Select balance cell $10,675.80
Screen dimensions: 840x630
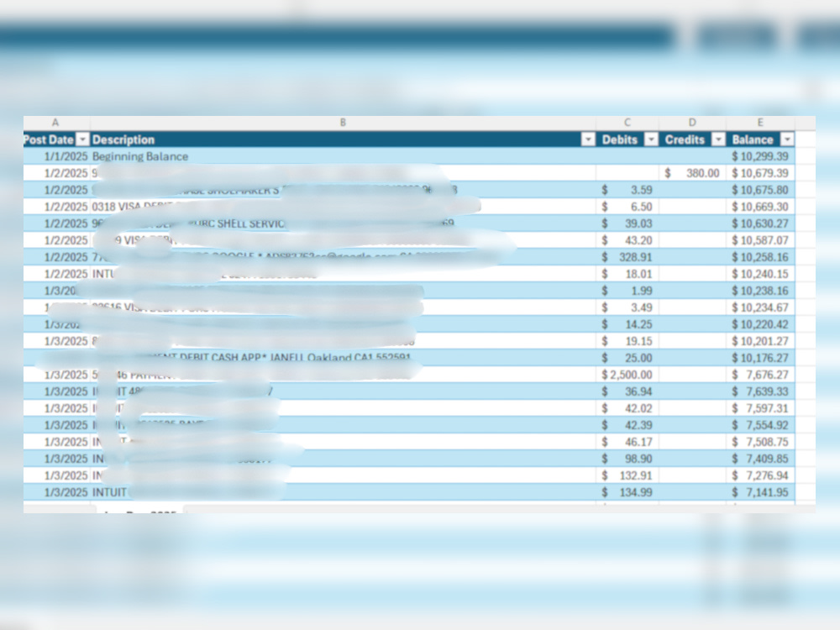click(761, 190)
